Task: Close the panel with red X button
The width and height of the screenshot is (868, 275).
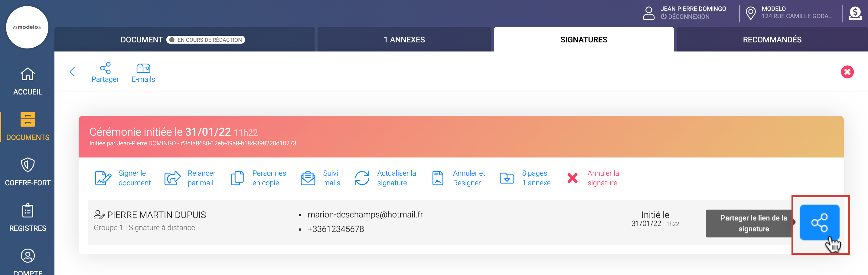Action: (x=847, y=72)
